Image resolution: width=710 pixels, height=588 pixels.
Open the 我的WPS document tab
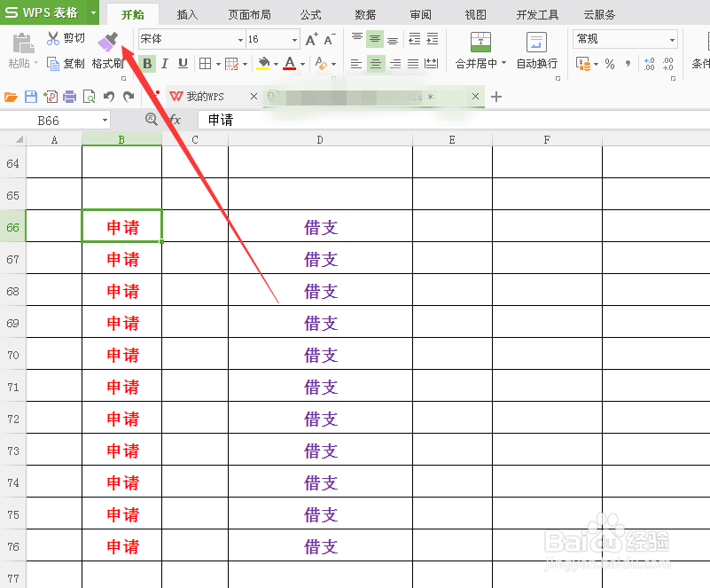pos(205,97)
